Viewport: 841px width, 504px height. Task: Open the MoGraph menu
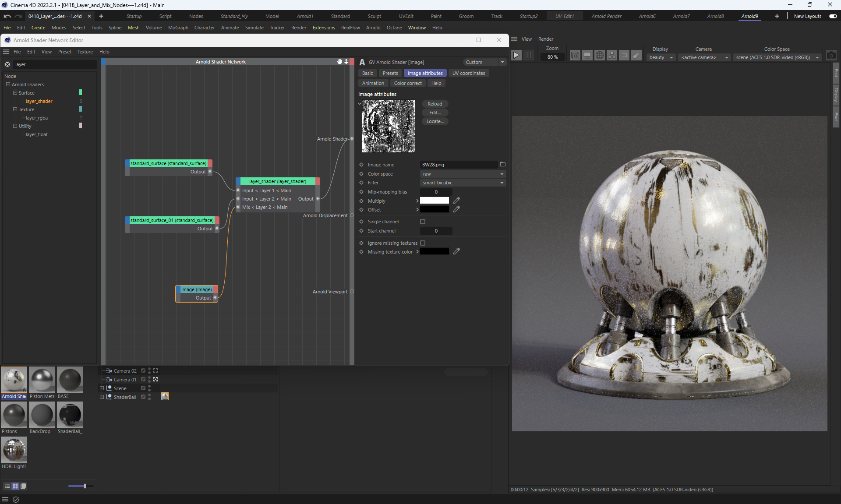click(178, 28)
